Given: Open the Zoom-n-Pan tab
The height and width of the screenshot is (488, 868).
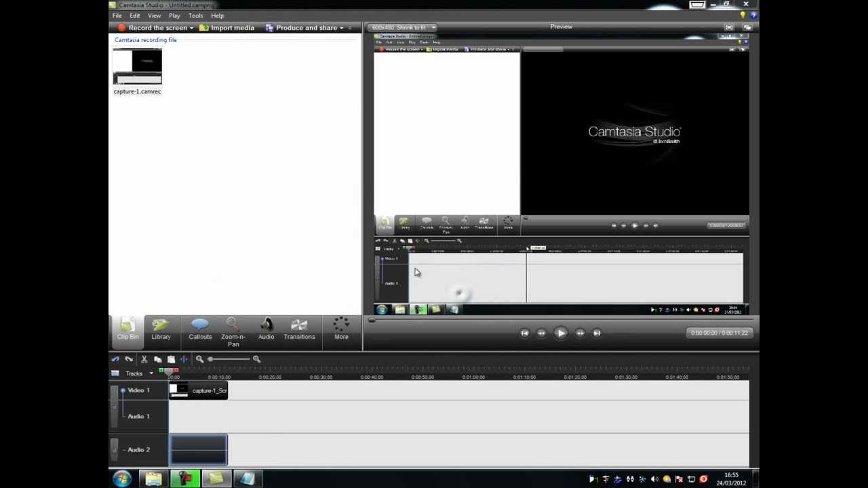Looking at the screenshot, I should pos(233,332).
